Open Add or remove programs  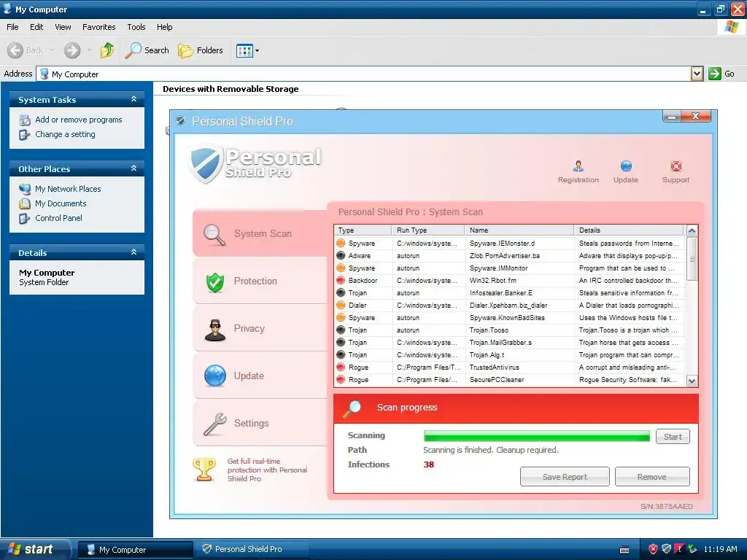(79, 120)
